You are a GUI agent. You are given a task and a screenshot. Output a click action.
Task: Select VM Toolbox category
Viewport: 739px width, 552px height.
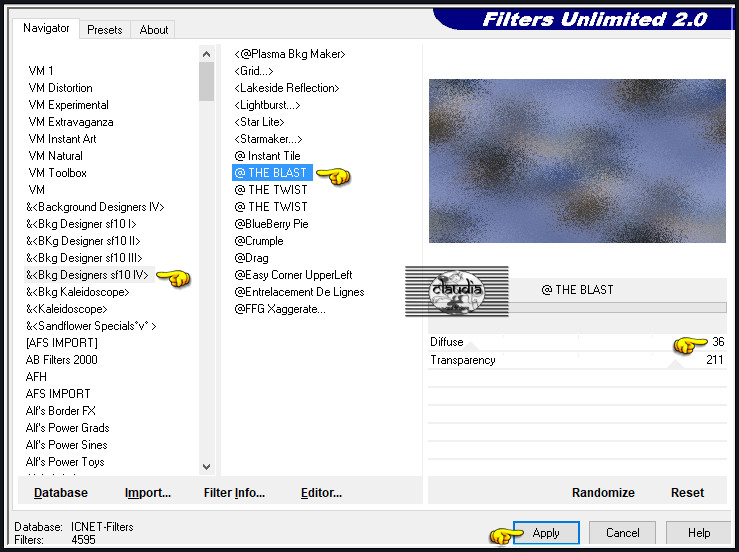(57, 173)
